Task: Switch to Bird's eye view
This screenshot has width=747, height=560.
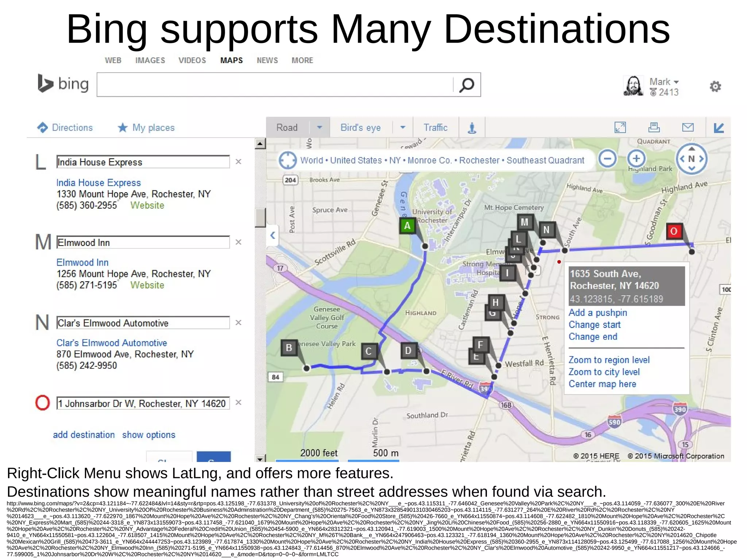Action: 361,127
